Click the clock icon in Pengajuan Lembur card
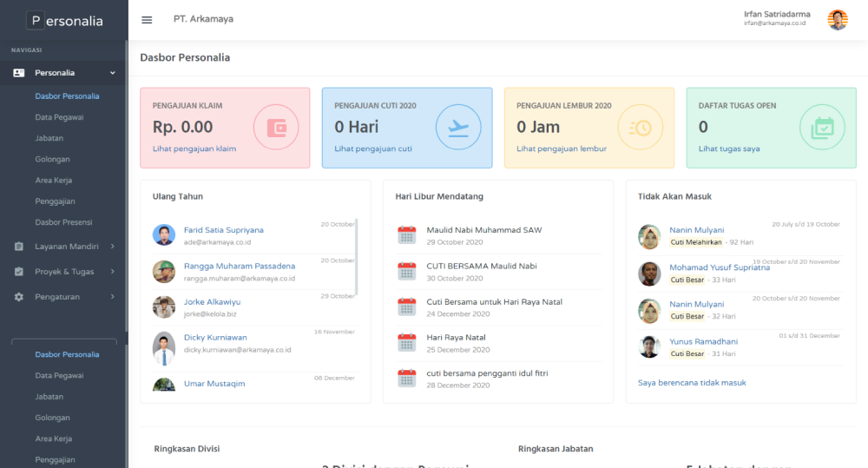The image size is (868, 468). [x=640, y=128]
